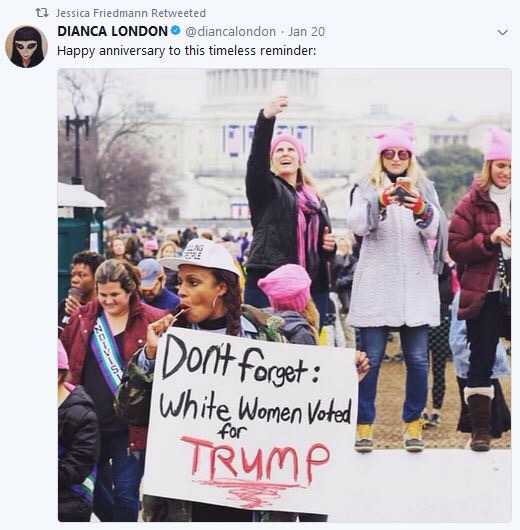Click the "Don't forget:" sign text
The height and width of the screenshot is (530, 520).
[x=241, y=361]
